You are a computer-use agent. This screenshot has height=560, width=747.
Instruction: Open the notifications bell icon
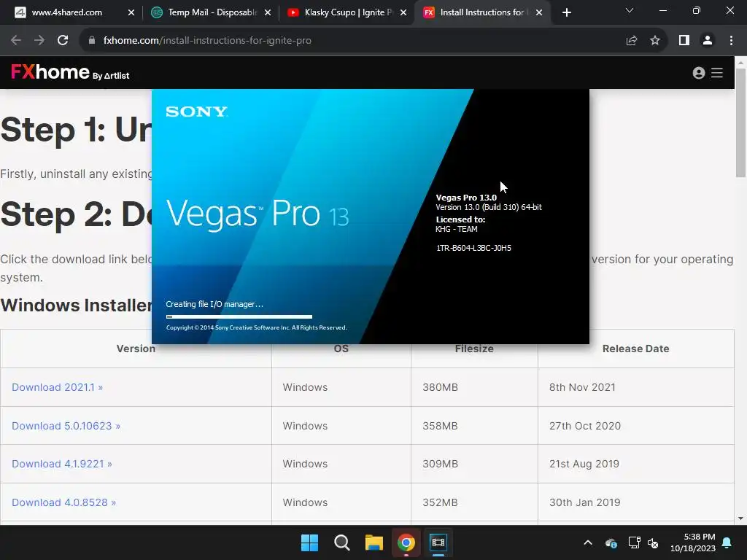click(727, 542)
